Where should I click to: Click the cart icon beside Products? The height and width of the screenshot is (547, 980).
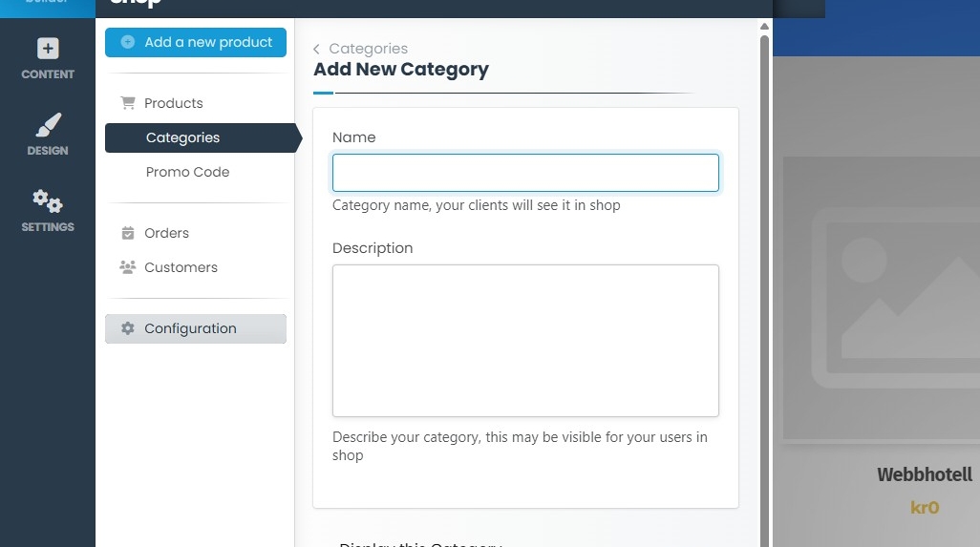coord(128,103)
